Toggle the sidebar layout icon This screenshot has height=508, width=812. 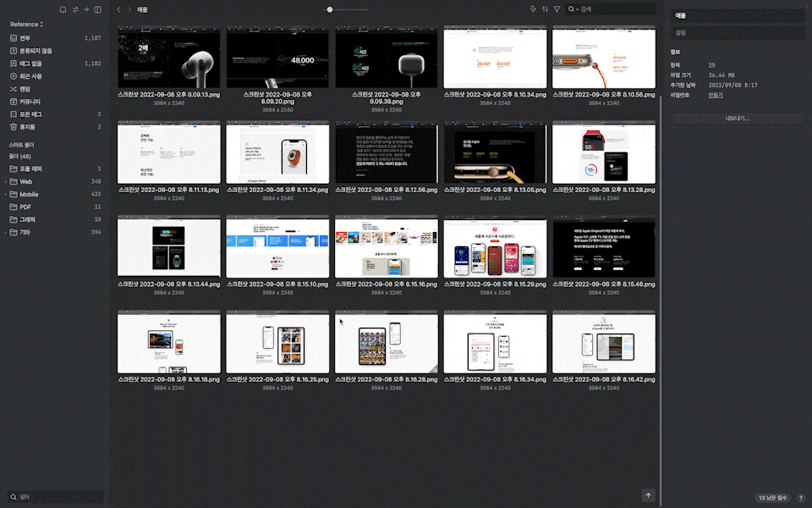tap(98, 9)
